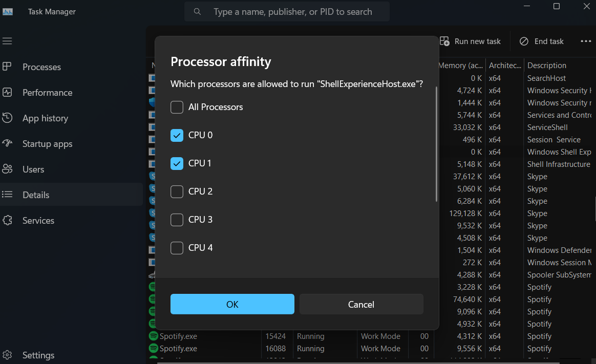The image size is (596, 364).
Task: Click the 33,032 K memory value
Action: (x=467, y=127)
